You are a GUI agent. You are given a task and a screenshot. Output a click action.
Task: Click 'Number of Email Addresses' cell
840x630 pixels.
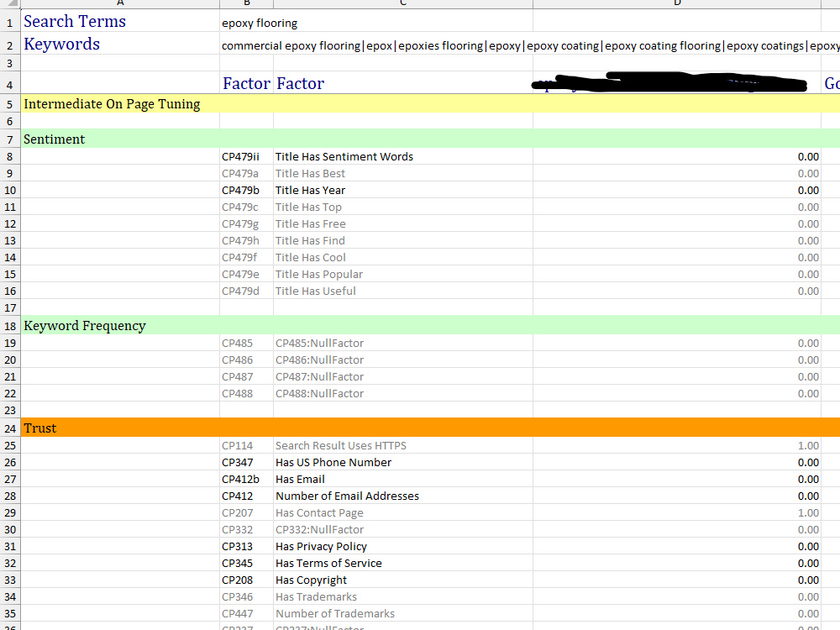403,496
